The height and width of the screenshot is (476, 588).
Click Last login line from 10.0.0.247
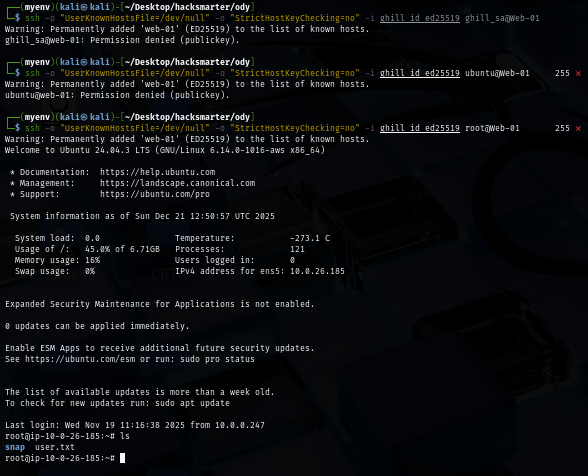tap(135, 425)
